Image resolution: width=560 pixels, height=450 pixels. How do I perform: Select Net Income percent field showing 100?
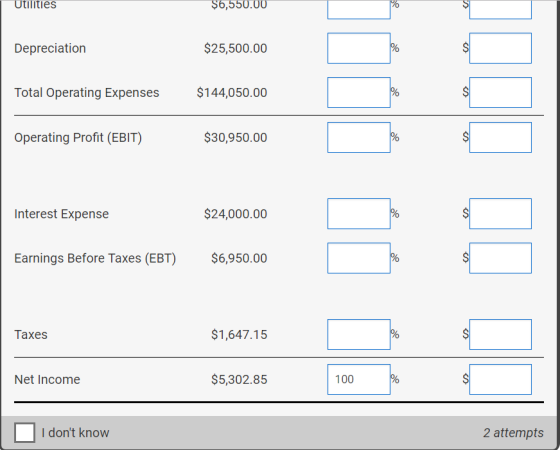pos(359,379)
